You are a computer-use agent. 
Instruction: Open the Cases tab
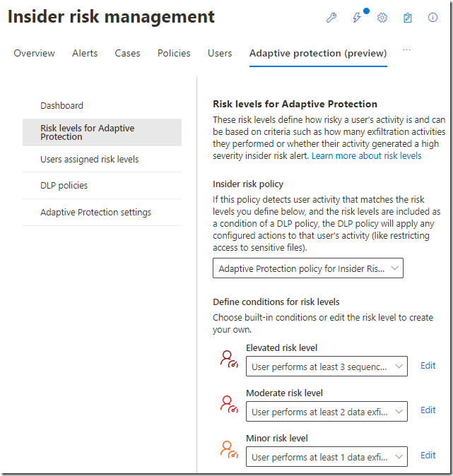click(x=127, y=53)
